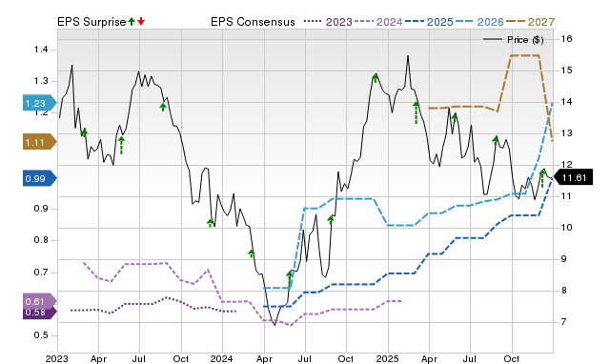Select the brown 1.11 value tag
Screen dimensions: 610x364
point(40,142)
